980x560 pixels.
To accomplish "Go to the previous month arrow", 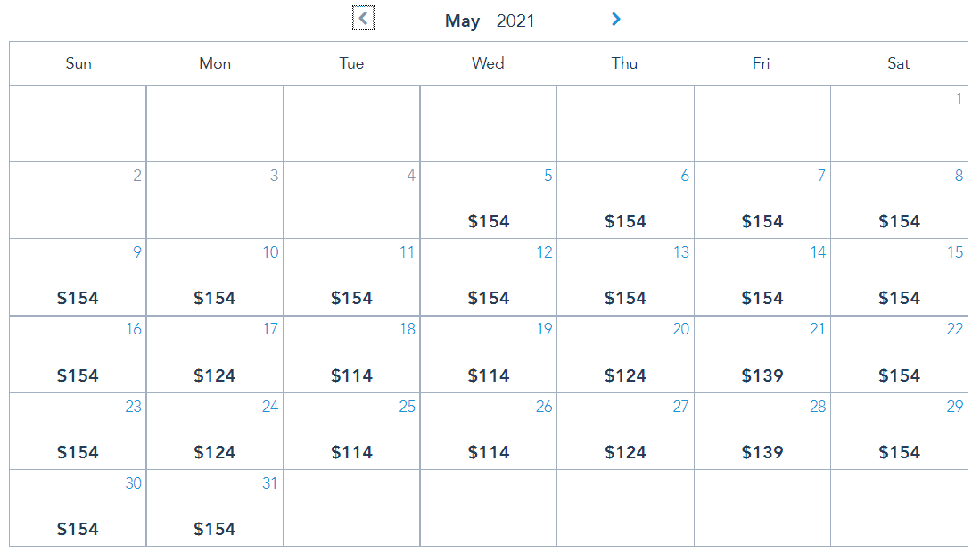I will pos(363,19).
